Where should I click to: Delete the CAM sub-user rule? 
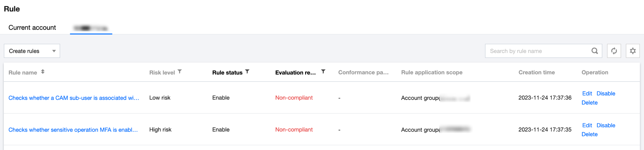click(x=589, y=103)
